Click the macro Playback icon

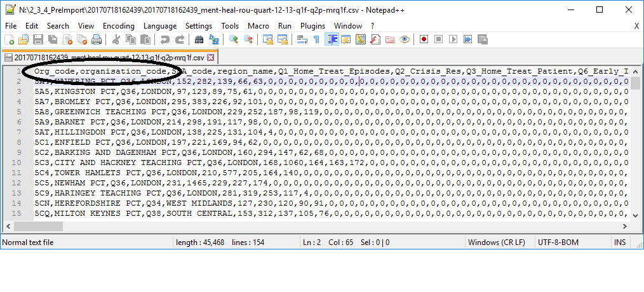click(453, 39)
